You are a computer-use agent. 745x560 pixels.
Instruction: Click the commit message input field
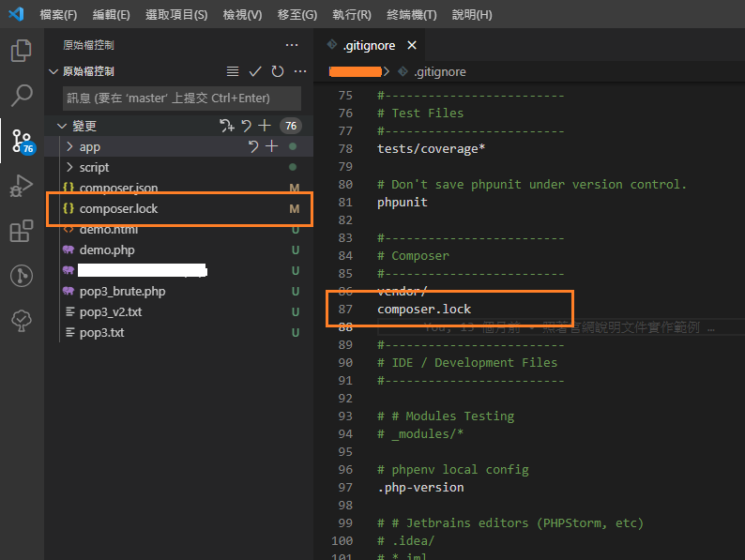coord(182,98)
